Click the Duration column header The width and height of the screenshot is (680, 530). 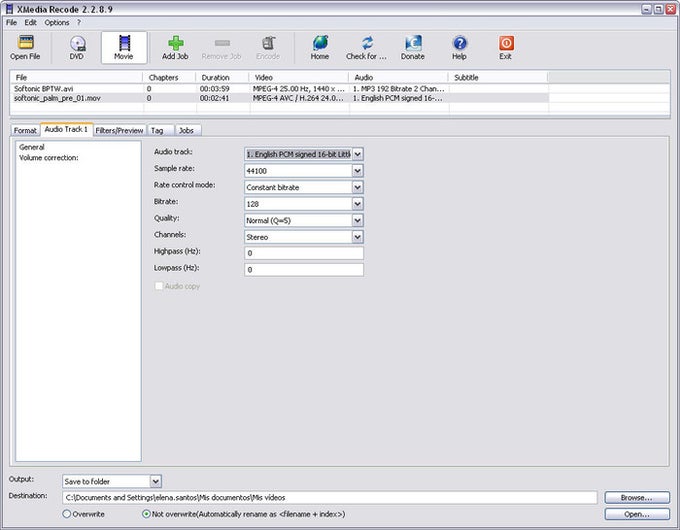pos(222,78)
